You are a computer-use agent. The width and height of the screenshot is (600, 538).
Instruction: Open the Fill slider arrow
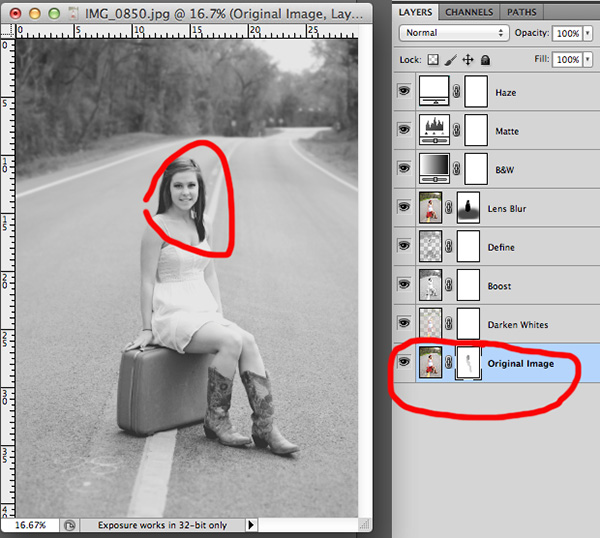tap(588, 59)
